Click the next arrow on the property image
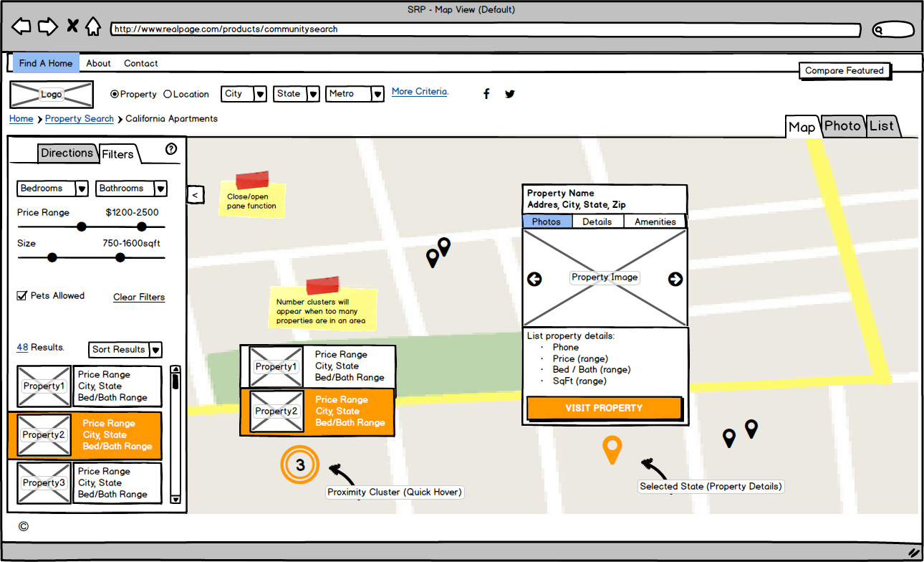Image resolution: width=924 pixels, height=562 pixels. coord(675,279)
